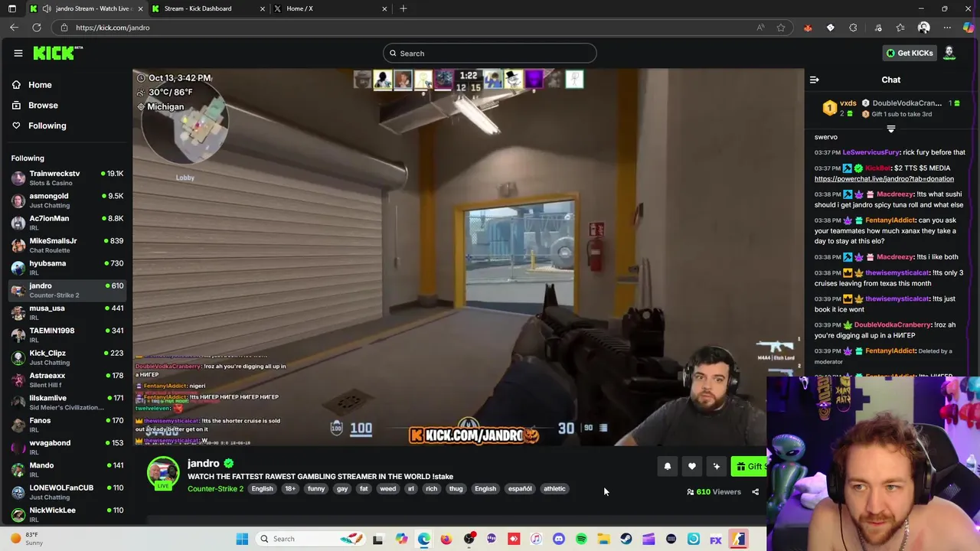The image size is (980, 551).
Task: Select liliskamlive in the following list
Action: tap(67, 402)
